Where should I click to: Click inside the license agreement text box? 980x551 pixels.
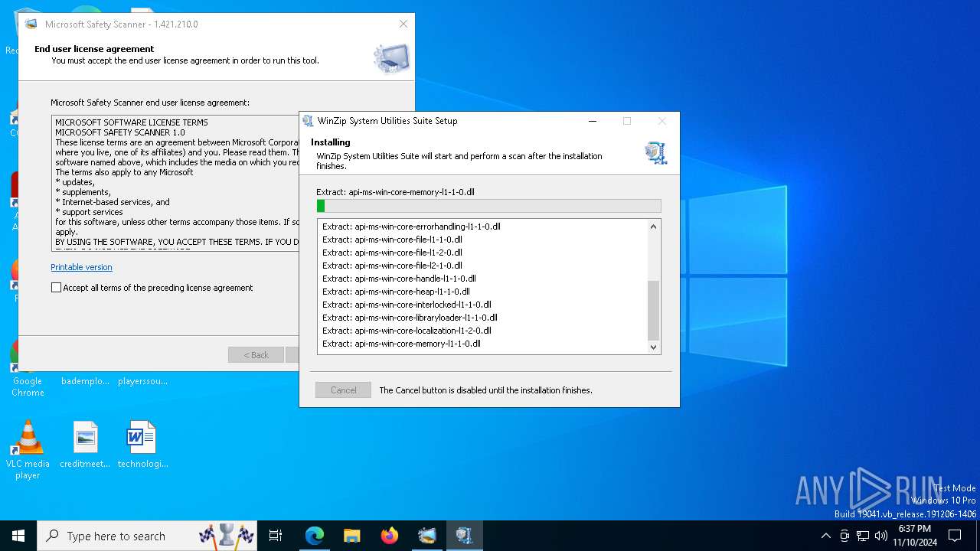click(x=176, y=182)
